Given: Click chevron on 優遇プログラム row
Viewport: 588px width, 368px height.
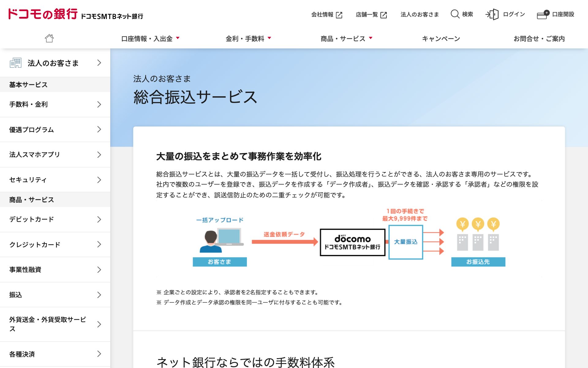Looking at the screenshot, I should point(99,129).
